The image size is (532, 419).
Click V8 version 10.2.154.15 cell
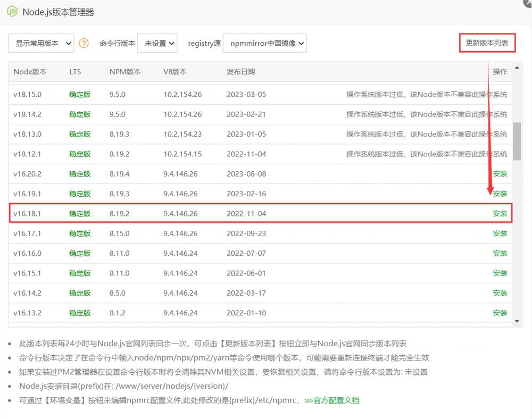tap(182, 154)
